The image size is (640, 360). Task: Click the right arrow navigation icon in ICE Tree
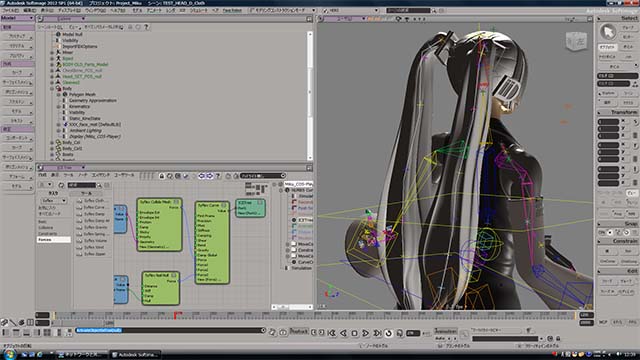tap(209, 176)
